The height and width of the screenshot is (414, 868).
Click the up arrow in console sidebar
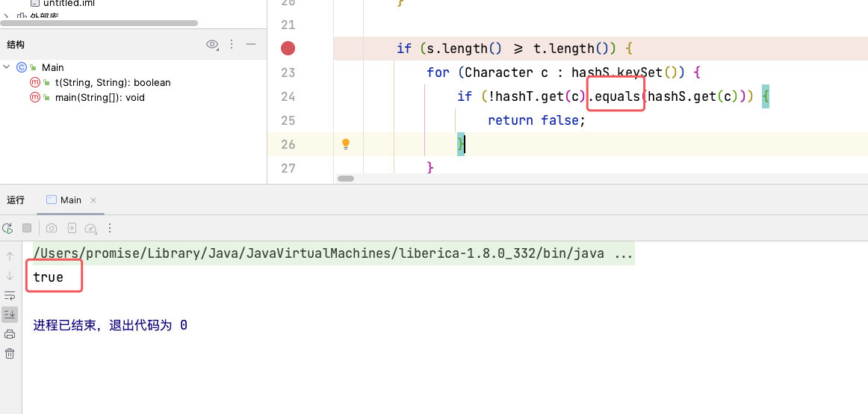[10, 256]
